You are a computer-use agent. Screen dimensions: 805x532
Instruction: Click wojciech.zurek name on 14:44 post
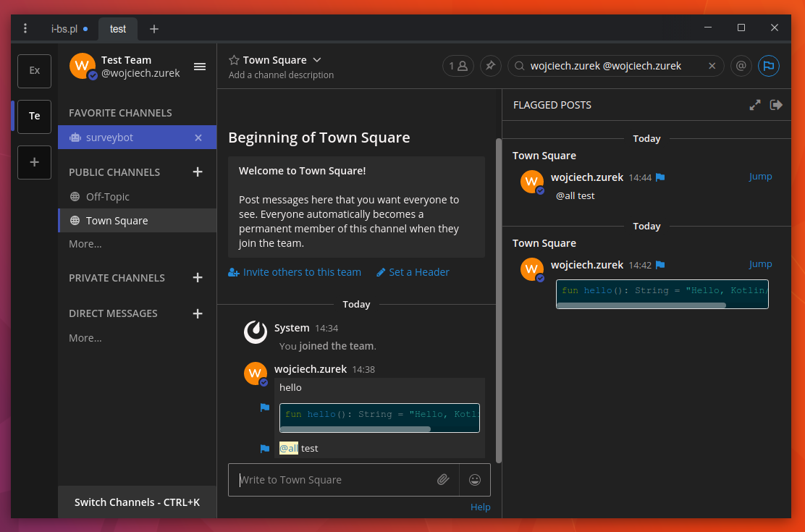pos(587,177)
